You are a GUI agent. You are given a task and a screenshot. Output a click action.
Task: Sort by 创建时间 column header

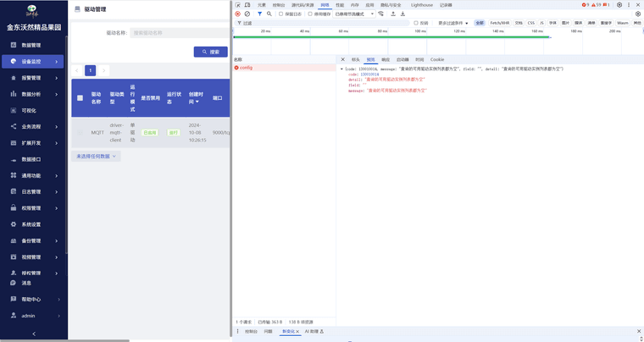click(196, 98)
